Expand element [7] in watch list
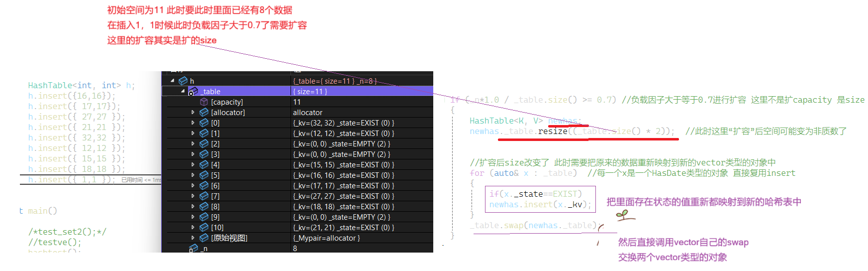The image size is (868, 271). click(193, 196)
